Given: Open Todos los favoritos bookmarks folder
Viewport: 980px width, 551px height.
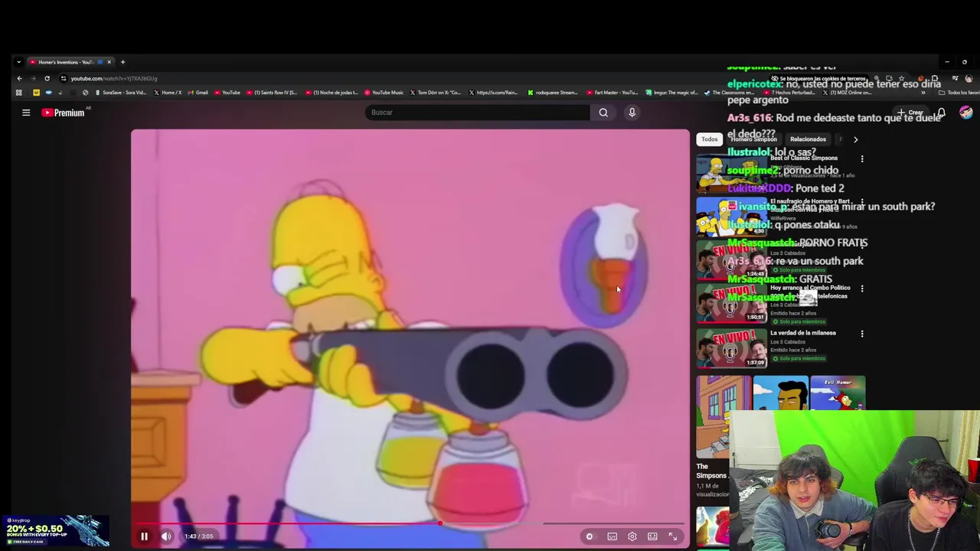Looking at the screenshot, I should click(958, 93).
